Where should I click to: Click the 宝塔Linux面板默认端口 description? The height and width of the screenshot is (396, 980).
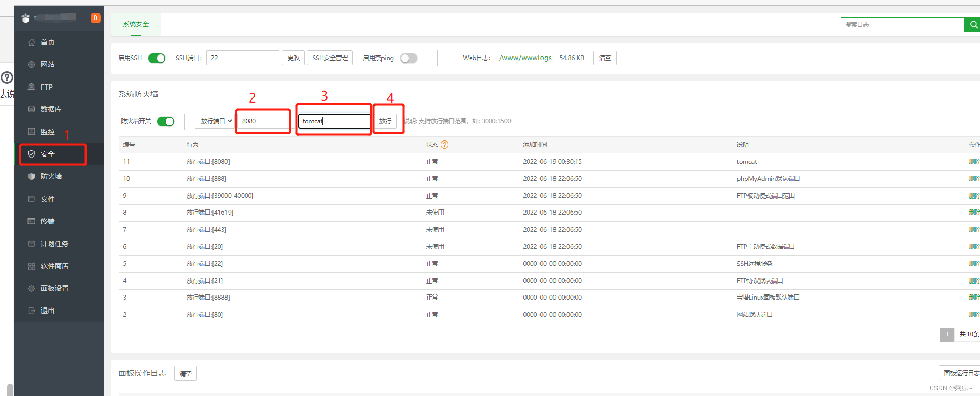(x=768, y=298)
